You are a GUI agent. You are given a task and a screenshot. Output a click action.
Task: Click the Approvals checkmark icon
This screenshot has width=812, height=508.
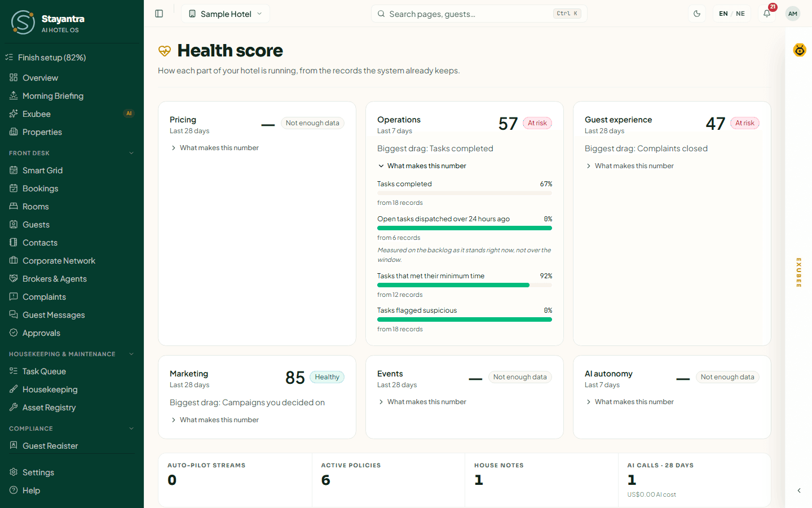(x=14, y=333)
